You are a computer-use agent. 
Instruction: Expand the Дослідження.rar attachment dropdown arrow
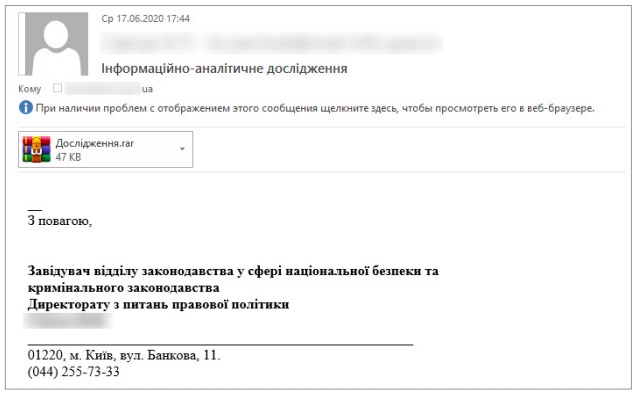182,149
